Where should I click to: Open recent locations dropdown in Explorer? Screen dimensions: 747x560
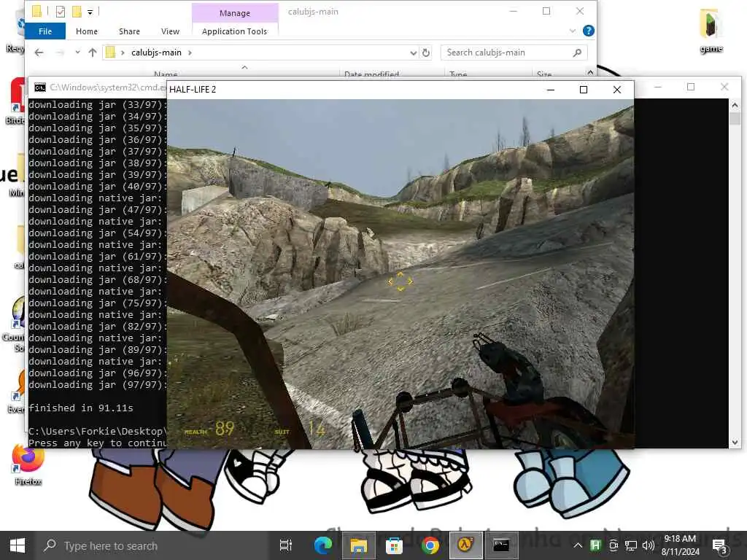[x=77, y=52]
